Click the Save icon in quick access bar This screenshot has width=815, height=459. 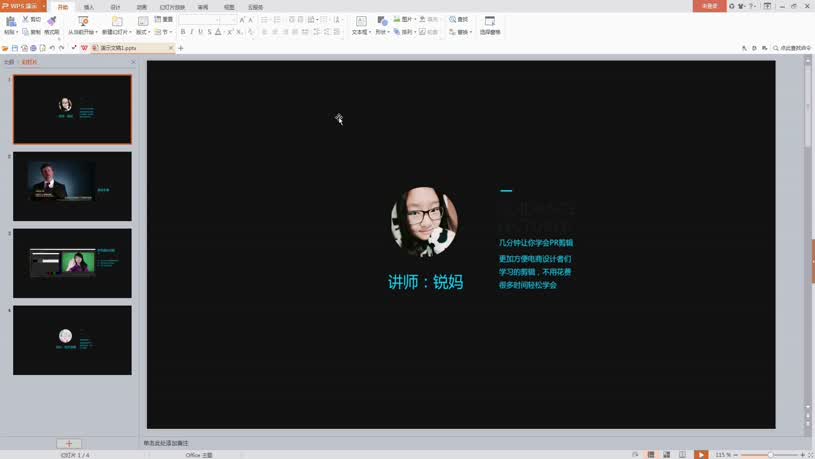point(15,48)
